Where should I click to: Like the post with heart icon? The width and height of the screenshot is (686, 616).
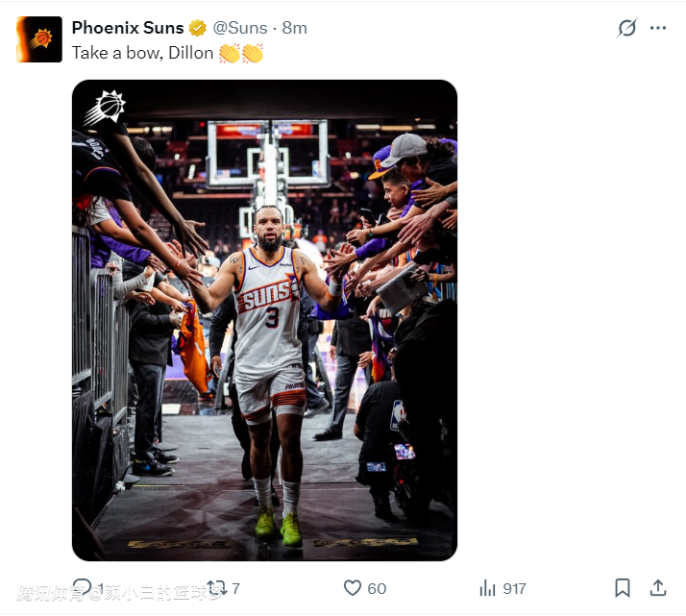[353, 588]
